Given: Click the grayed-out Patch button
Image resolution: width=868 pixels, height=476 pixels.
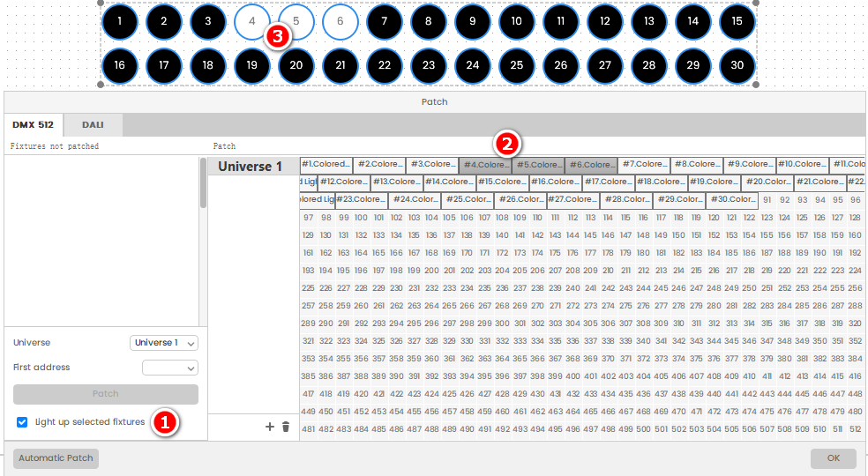Looking at the screenshot, I should pos(105,394).
